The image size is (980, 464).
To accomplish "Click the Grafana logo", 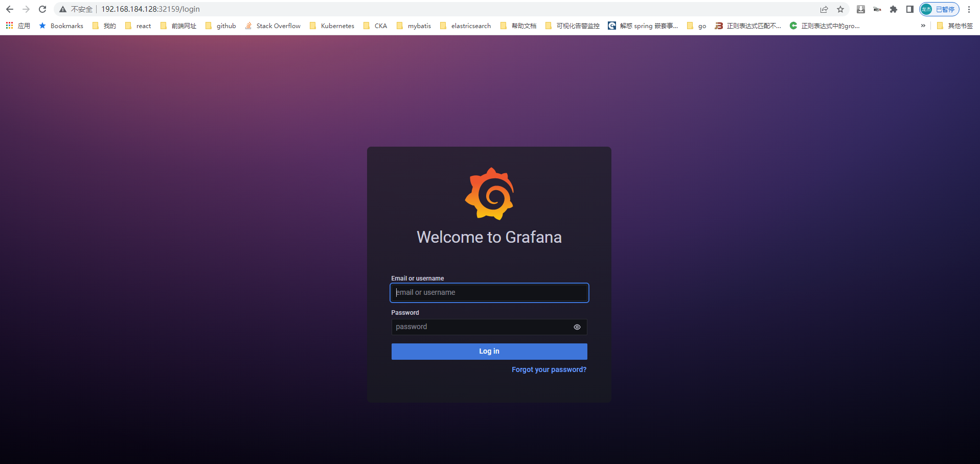I will (489, 194).
